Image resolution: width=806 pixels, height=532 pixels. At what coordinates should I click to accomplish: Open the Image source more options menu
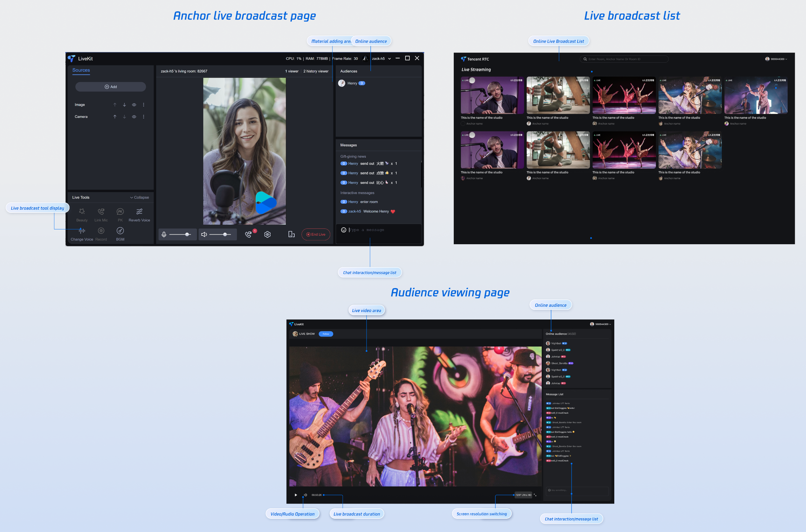pos(144,105)
